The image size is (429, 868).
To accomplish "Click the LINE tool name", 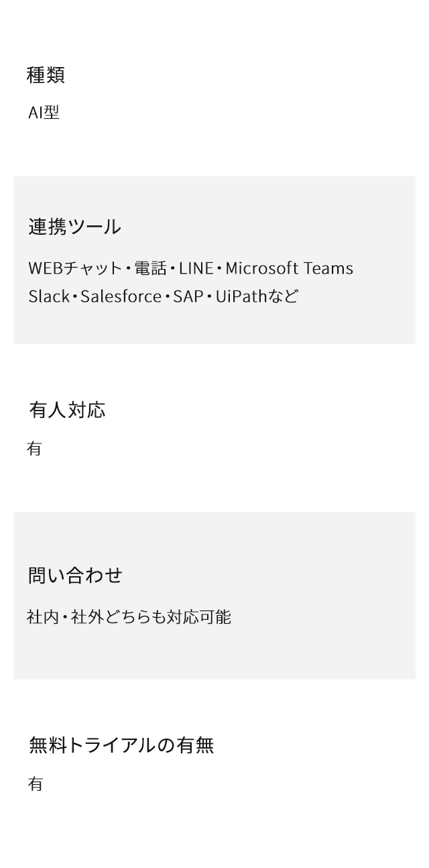I will pos(196,268).
